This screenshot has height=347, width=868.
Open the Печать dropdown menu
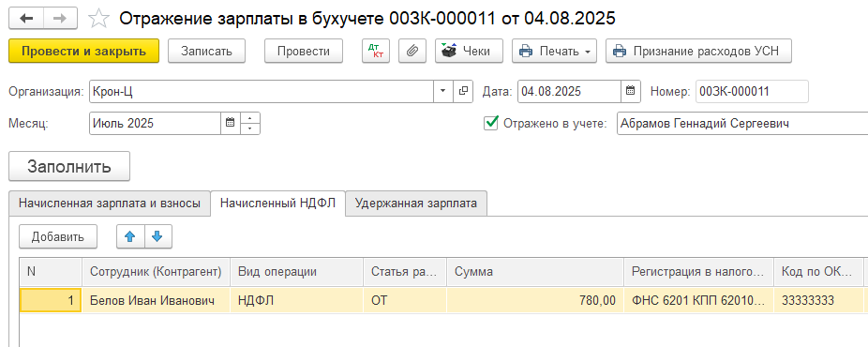(554, 51)
